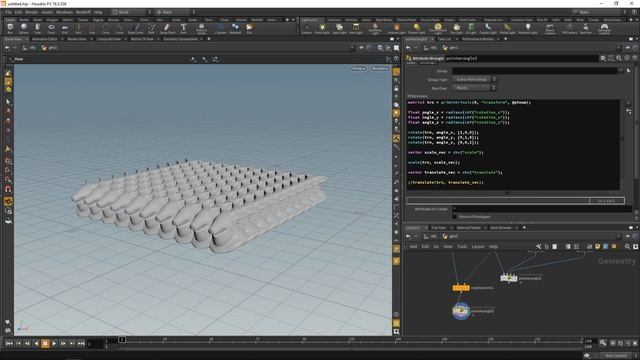Add a Point Light from shelf

coord(322,28)
